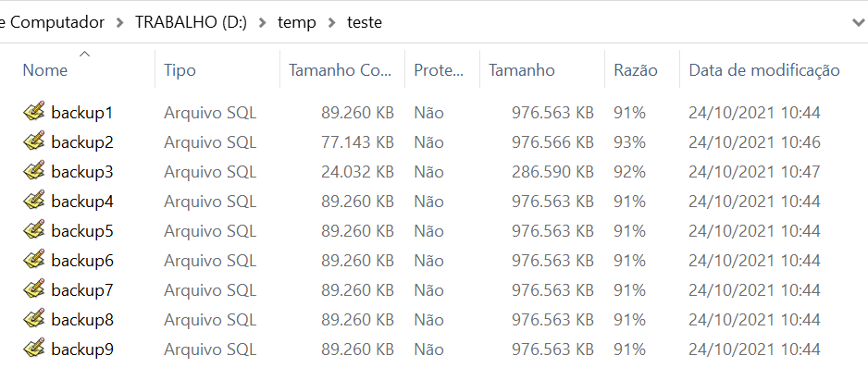Navigate to temp folder in breadcrumb
868x380 pixels.
click(295, 23)
